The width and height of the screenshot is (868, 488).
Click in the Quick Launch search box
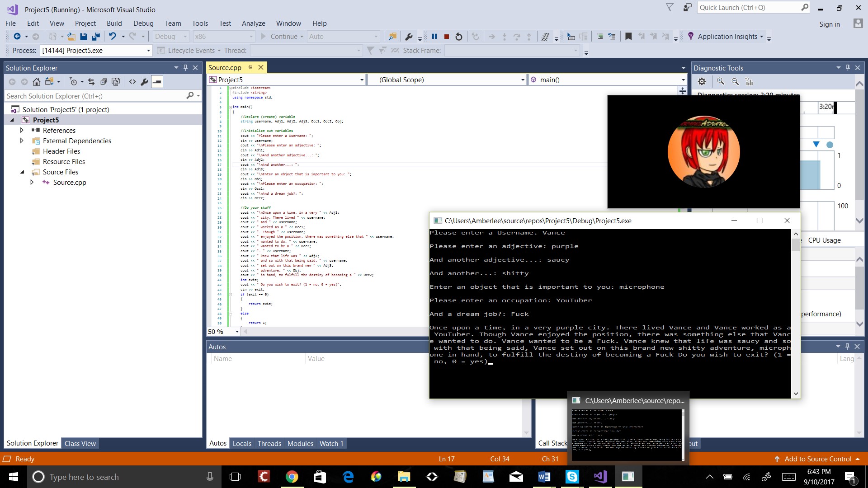tap(754, 8)
